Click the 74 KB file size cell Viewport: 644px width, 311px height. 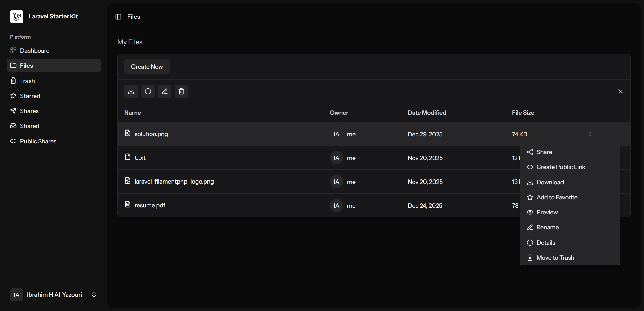coord(519,134)
